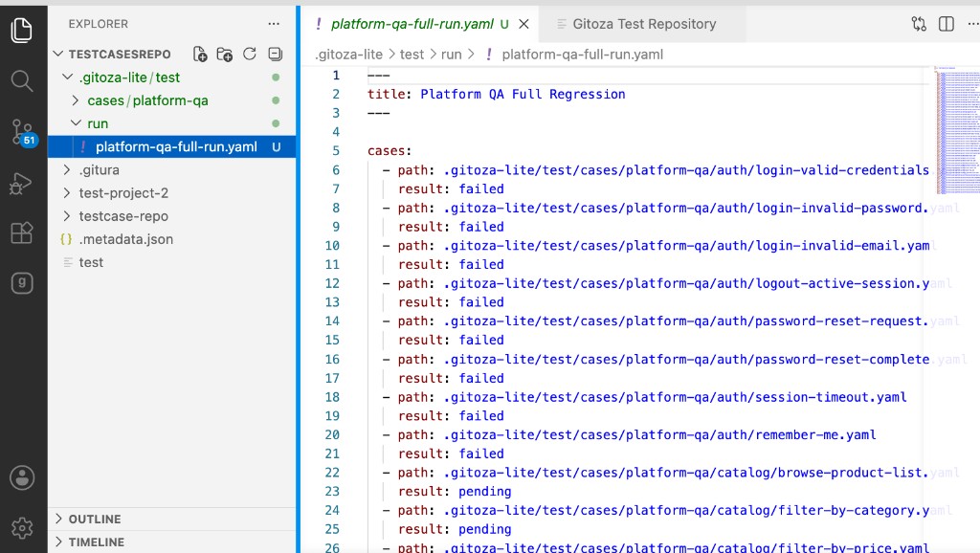
Task: Click the run breadcrumb segment
Action: click(x=452, y=55)
